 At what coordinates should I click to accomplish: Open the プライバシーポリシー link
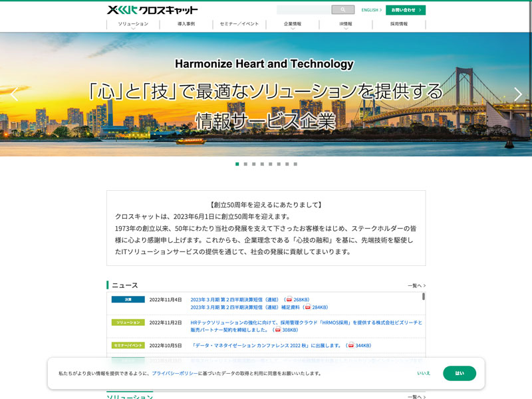coord(174,374)
